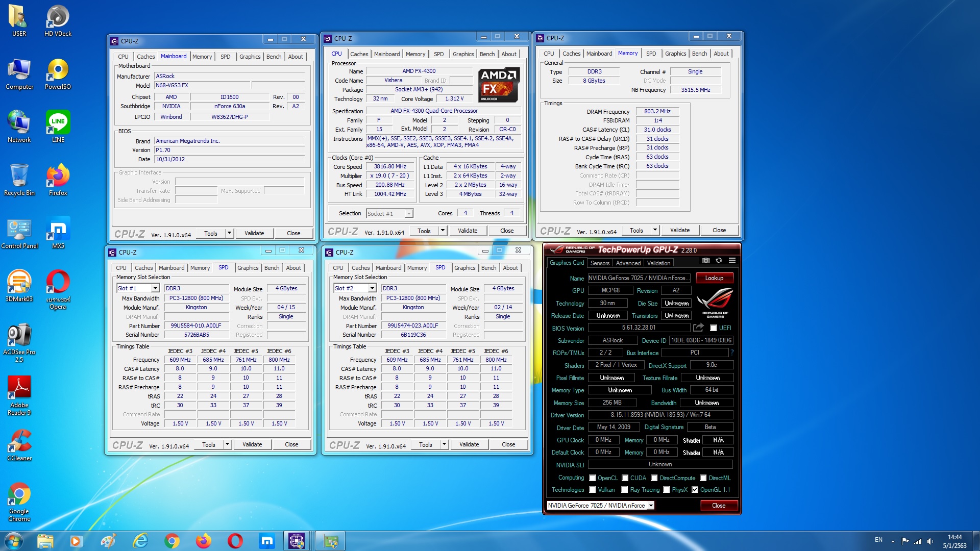Open the Validation tab in GPU-Z

point(658,263)
